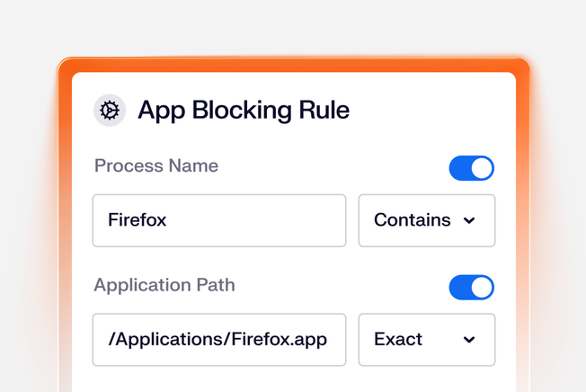Open the Contains match type dropdown
This screenshot has width=586, height=392.
[426, 220]
